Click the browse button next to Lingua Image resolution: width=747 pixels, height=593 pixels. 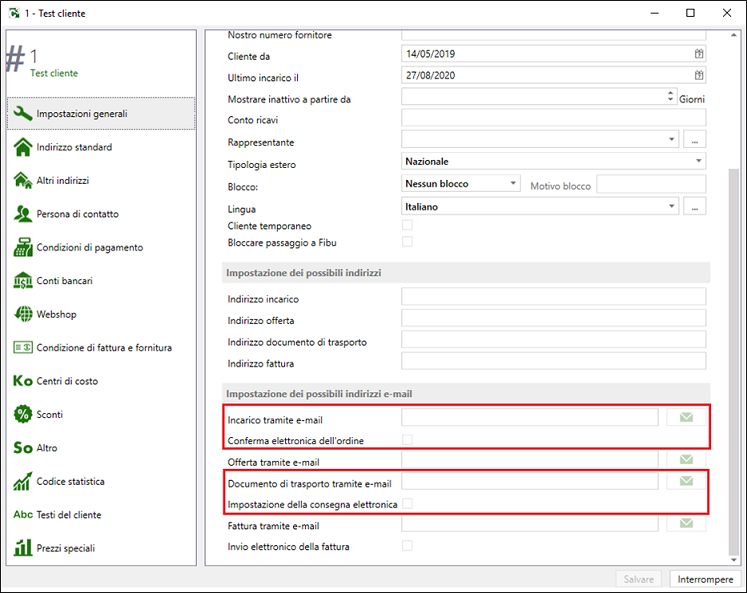695,206
